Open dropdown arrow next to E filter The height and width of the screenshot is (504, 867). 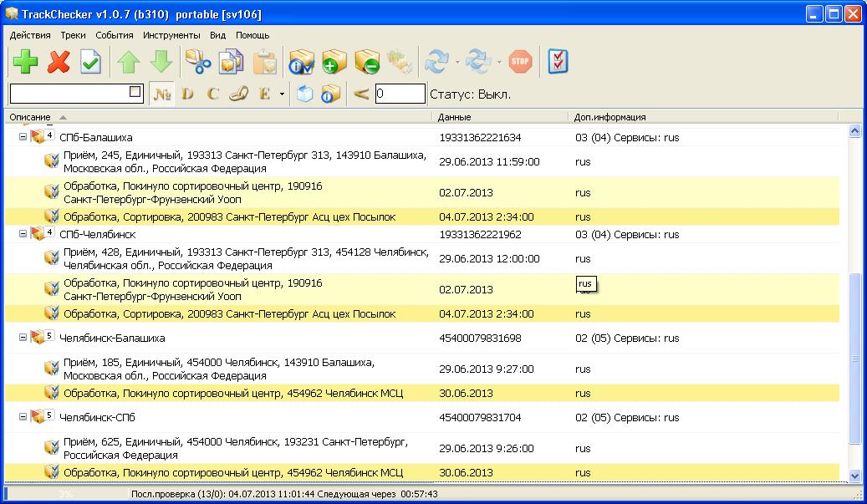[x=282, y=94]
